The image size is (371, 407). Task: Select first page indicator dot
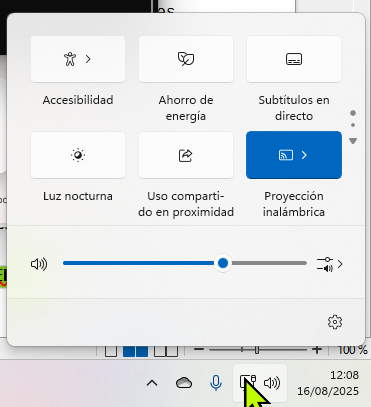click(x=353, y=113)
